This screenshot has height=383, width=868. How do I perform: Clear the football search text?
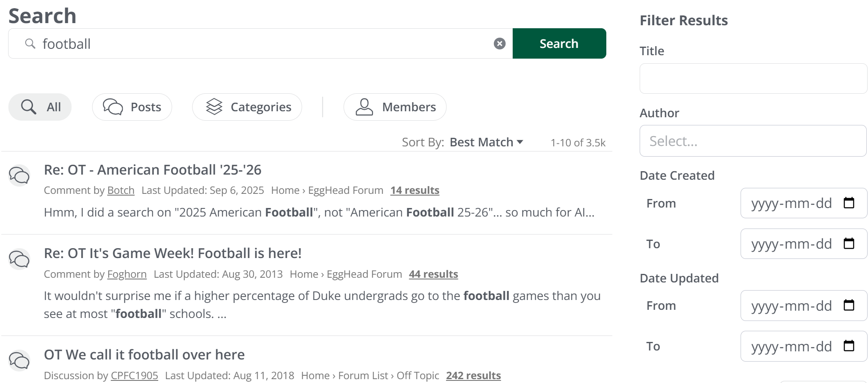pyautogui.click(x=499, y=44)
